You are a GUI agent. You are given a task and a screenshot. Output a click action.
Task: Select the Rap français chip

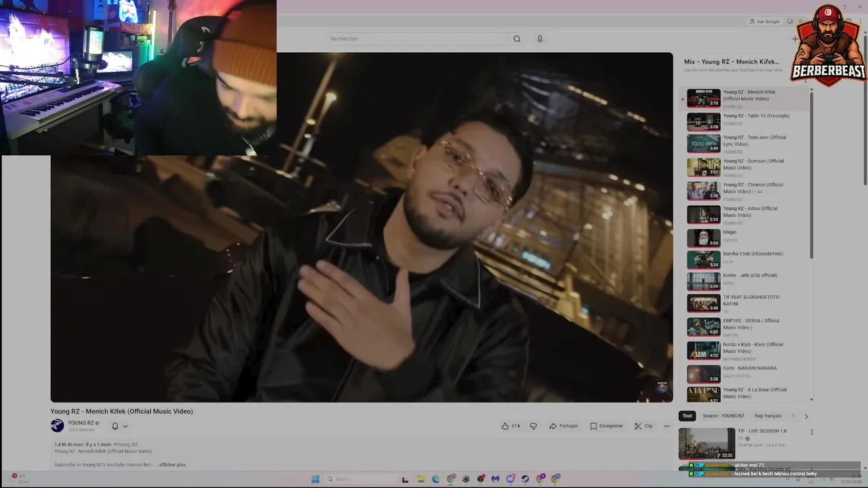click(x=768, y=415)
